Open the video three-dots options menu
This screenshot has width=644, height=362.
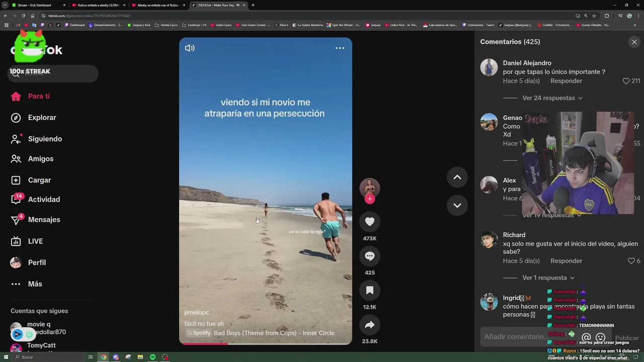(340, 48)
